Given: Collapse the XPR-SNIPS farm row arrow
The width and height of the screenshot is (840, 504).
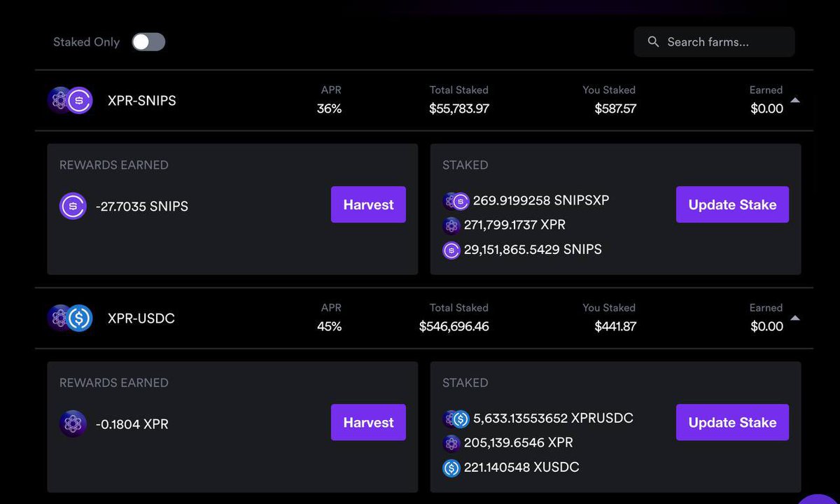Looking at the screenshot, I should (x=795, y=100).
